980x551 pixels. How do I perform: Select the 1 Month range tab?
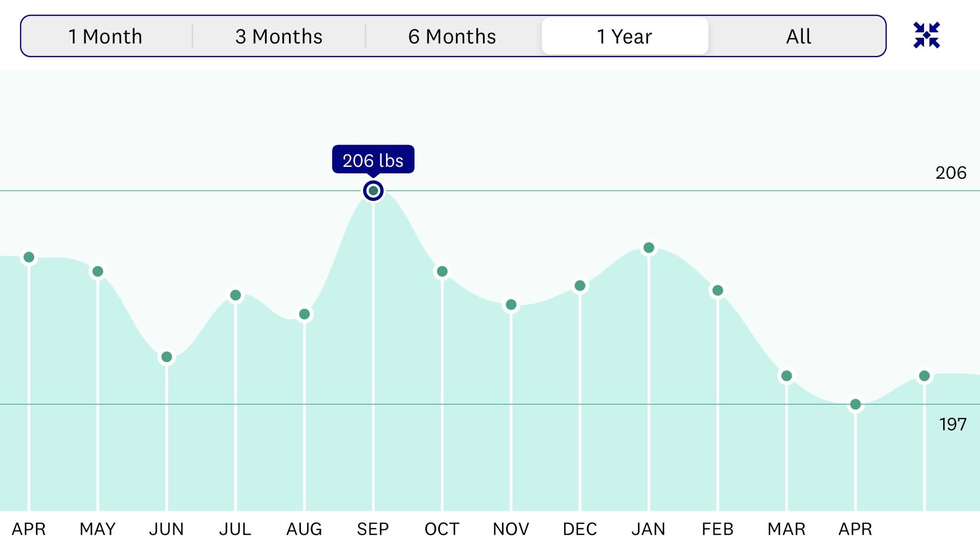[105, 36]
